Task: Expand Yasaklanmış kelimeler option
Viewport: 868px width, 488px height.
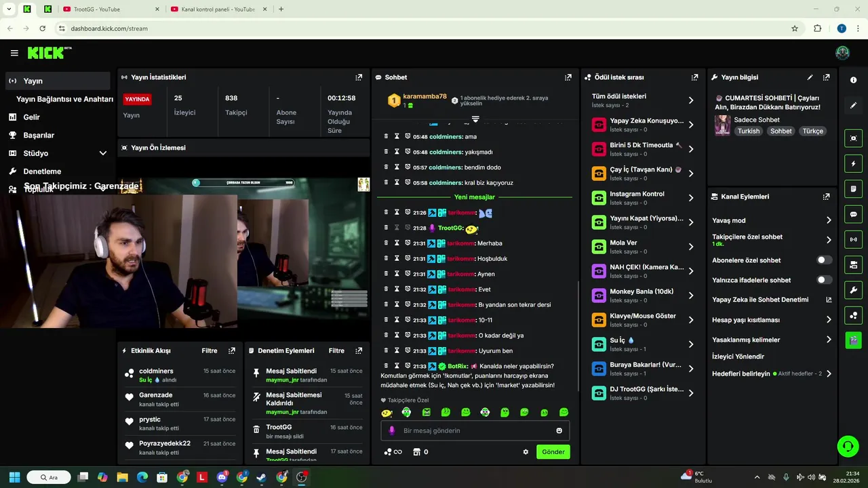Action: [829, 340]
